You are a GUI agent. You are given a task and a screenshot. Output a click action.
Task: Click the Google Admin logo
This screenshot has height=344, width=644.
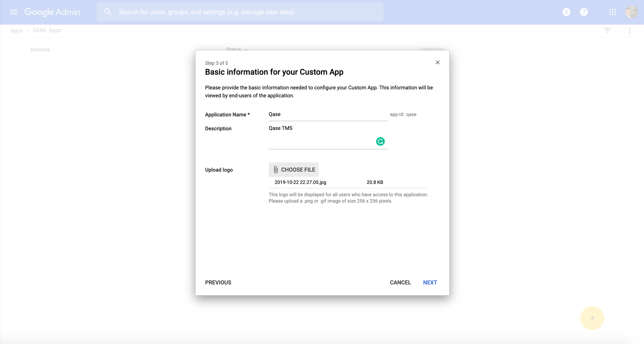[x=53, y=12]
